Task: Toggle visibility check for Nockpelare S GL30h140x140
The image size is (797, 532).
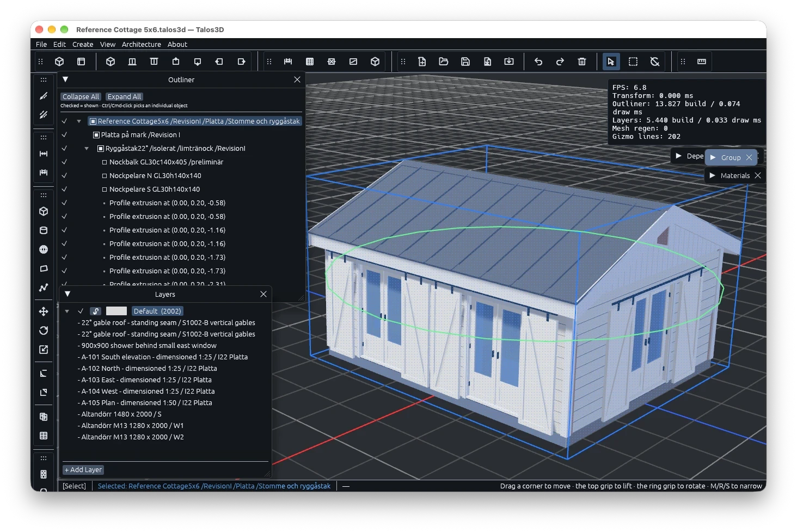Action: pyautogui.click(x=64, y=189)
